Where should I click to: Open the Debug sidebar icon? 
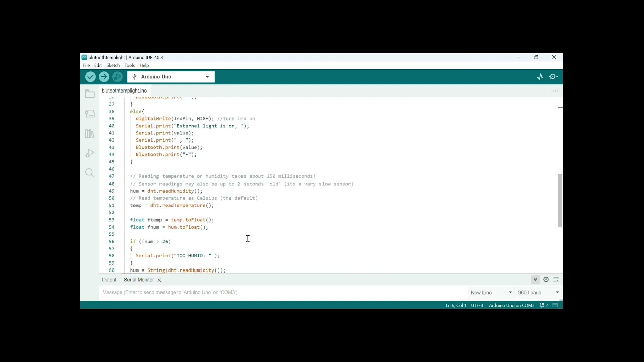pos(90,153)
